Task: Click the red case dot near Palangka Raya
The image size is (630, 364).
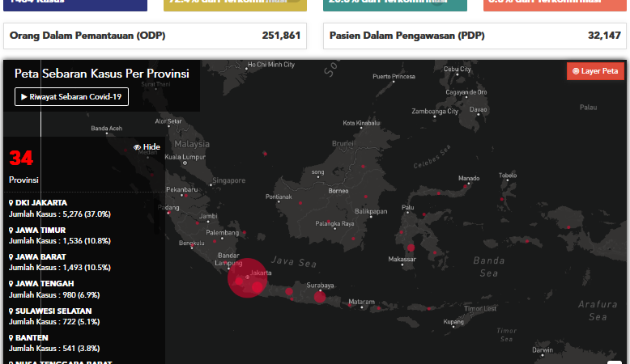Action: tap(329, 222)
